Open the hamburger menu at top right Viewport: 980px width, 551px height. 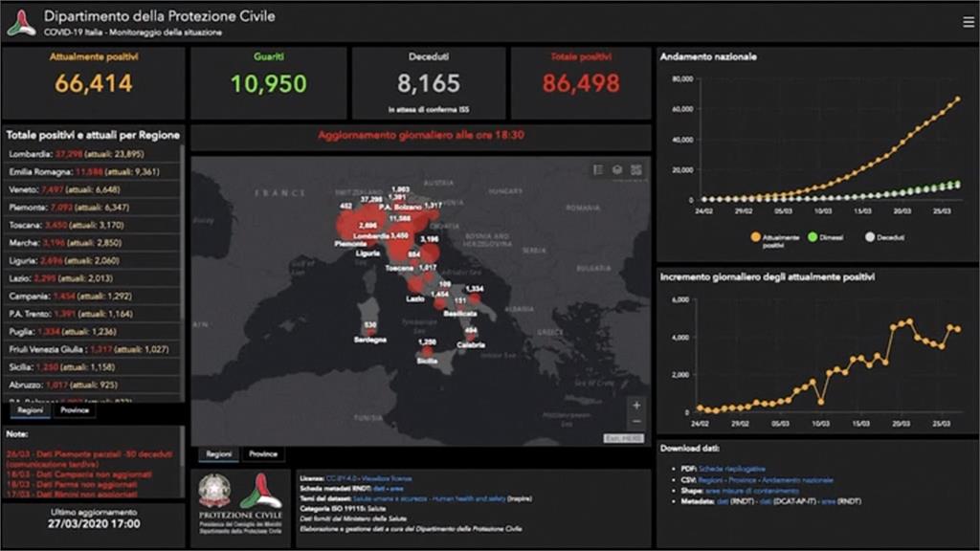tap(969, 23)
